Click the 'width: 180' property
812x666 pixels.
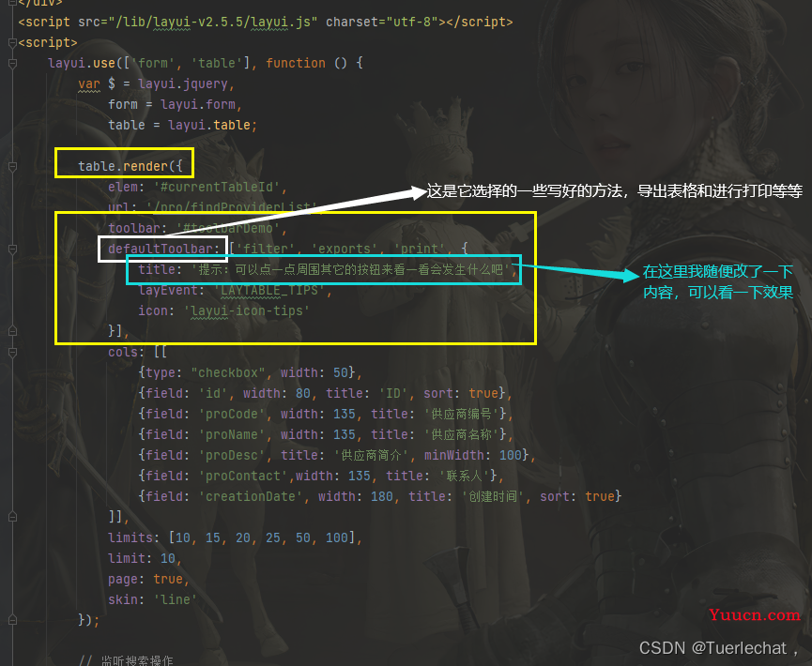click(355, 497)
